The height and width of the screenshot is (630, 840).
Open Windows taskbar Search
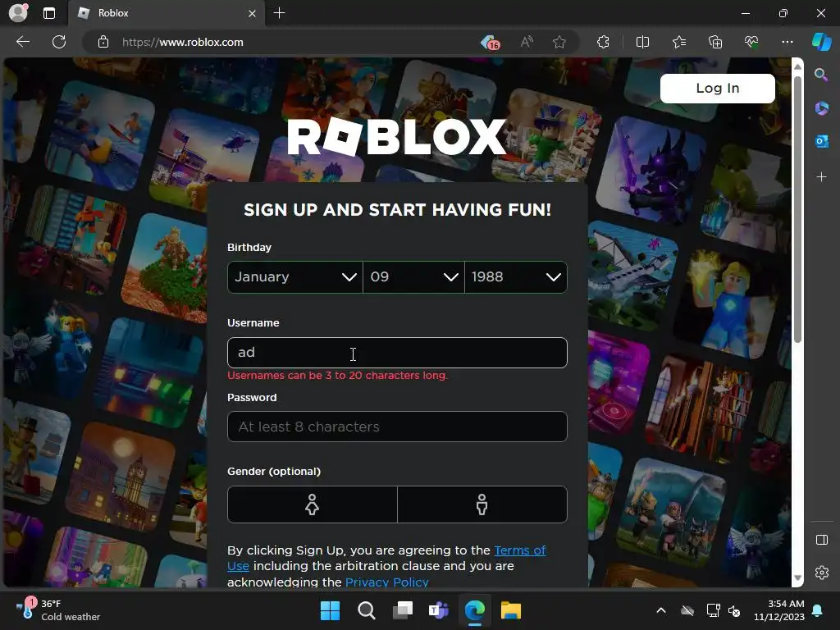point(367,610)
